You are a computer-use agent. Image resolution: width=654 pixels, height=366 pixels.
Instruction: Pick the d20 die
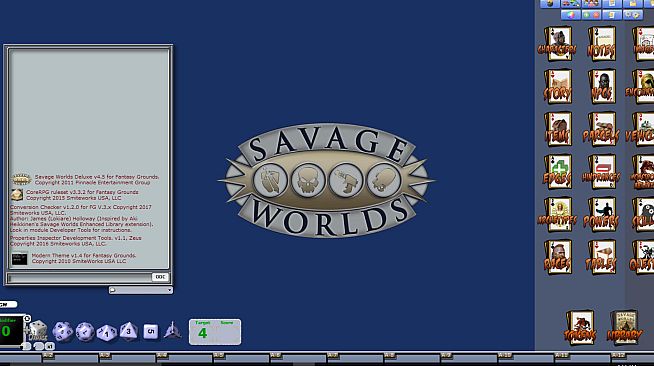[x=63, y=331]
